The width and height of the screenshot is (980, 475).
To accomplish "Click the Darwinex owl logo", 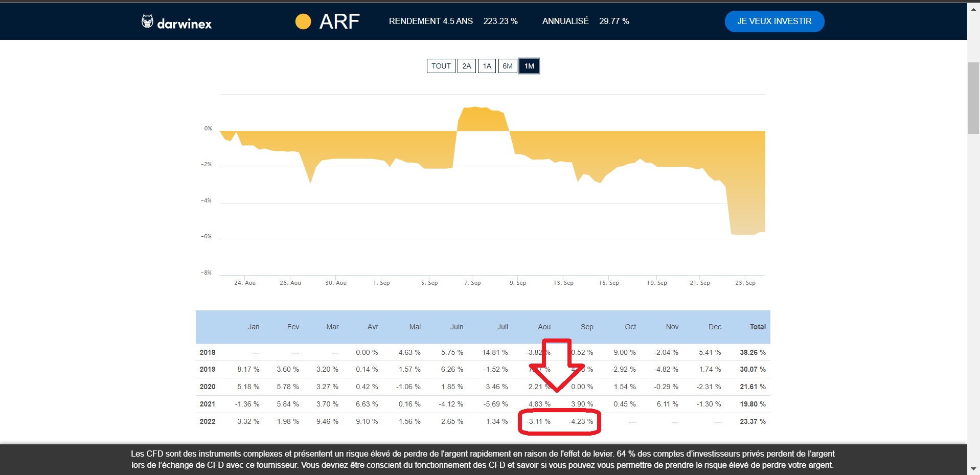I will click(147, 21).
